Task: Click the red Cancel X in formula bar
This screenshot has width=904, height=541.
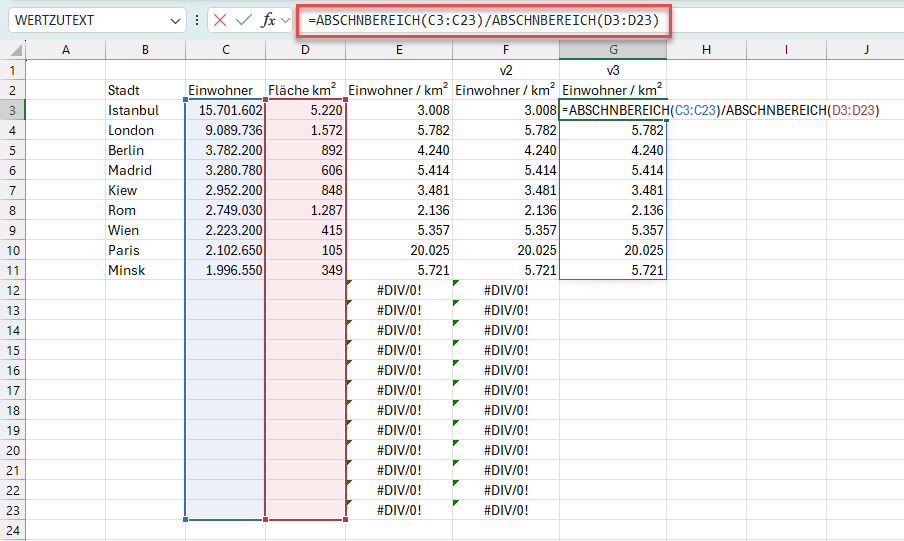Action: tap(221, 20)
